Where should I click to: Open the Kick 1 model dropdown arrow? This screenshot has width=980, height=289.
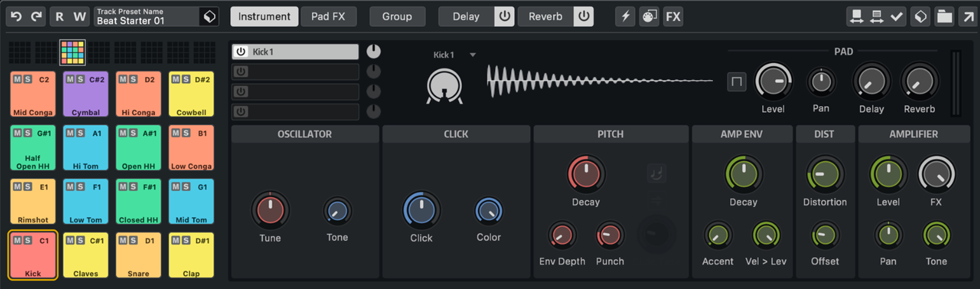473,55
